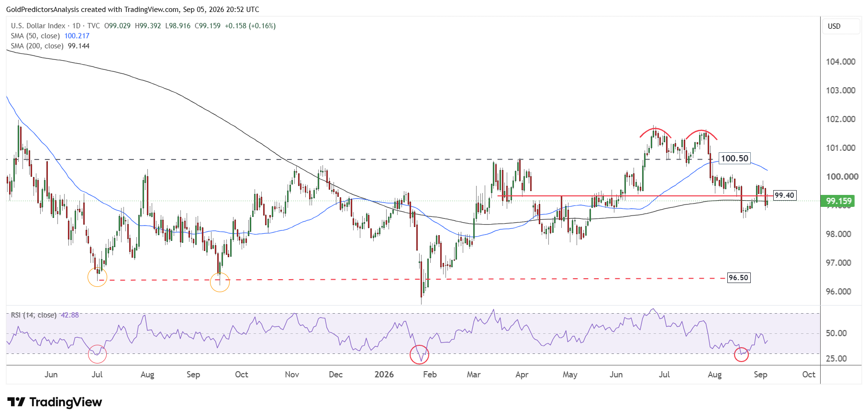Click the SMA 200 value 99.144
This screenshot has width=868, height=420.
coord(79,46)
